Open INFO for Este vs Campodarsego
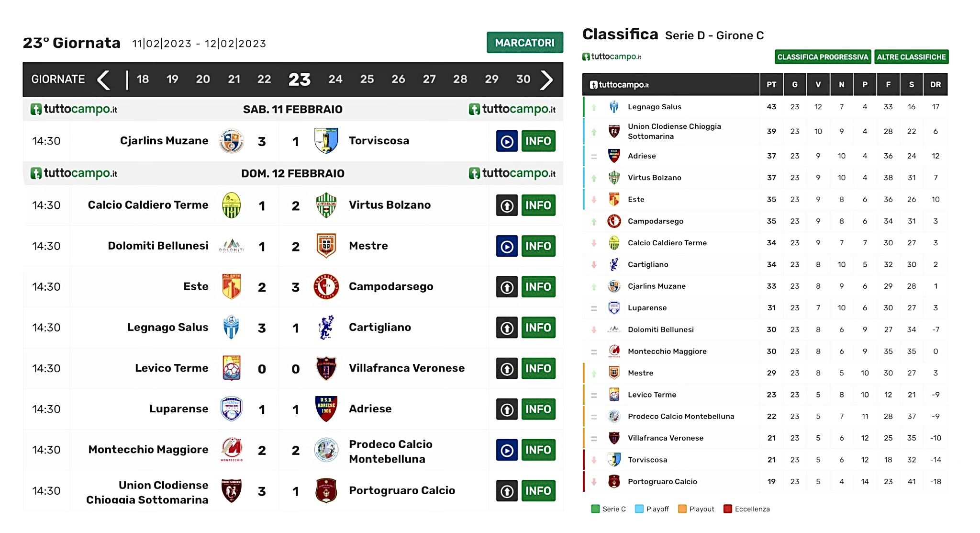 point(538,287)
